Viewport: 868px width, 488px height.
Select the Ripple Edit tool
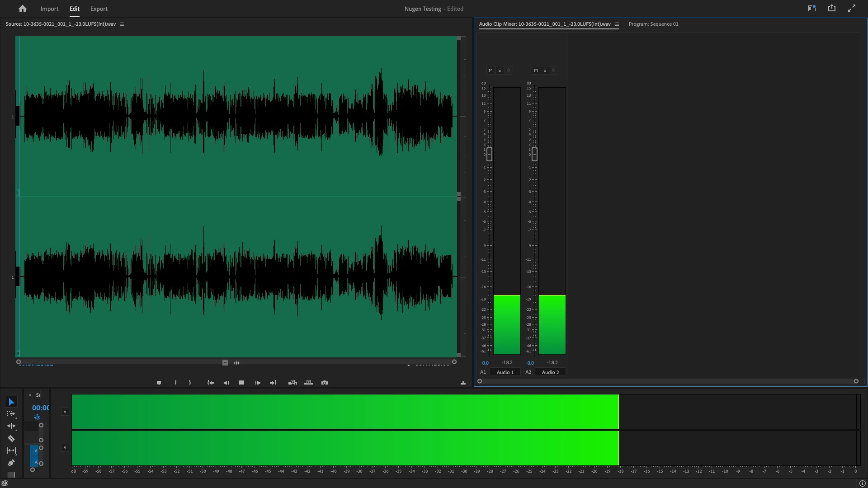[11, 426]
